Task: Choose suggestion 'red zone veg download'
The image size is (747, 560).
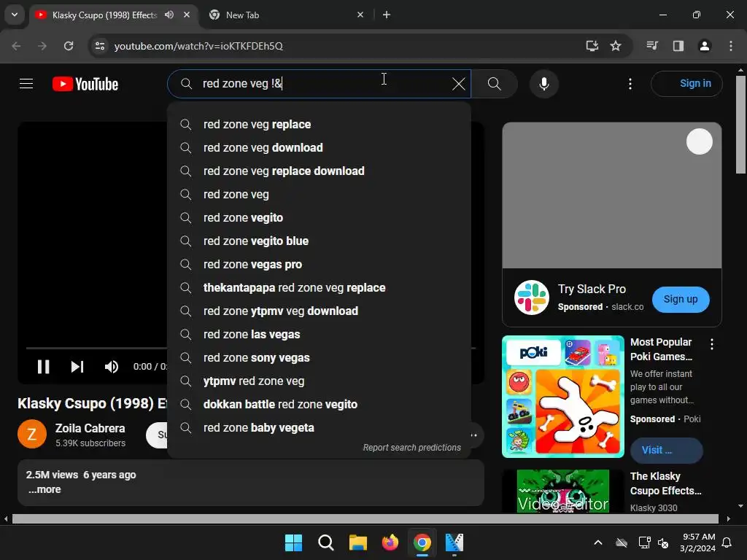Action: pos(320,147)
